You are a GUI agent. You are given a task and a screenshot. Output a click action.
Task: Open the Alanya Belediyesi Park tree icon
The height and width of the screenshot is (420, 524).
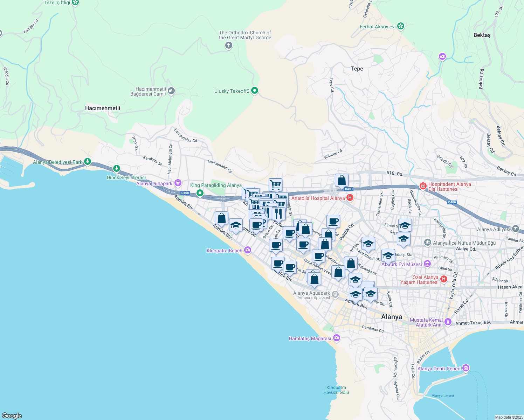(x=88, y=162)
